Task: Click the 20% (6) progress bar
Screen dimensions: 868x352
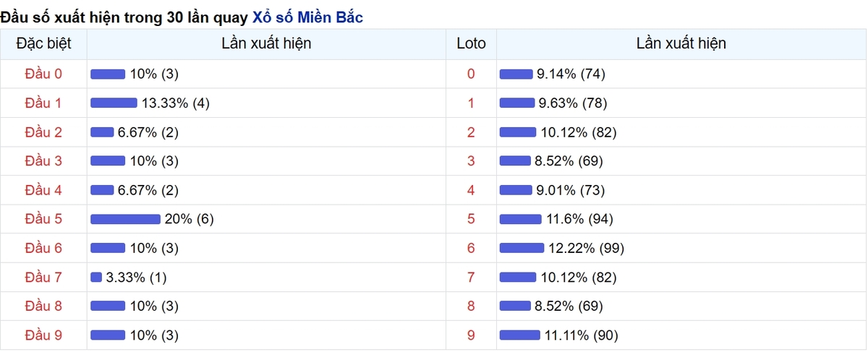Action: click(x=125, y=219)
